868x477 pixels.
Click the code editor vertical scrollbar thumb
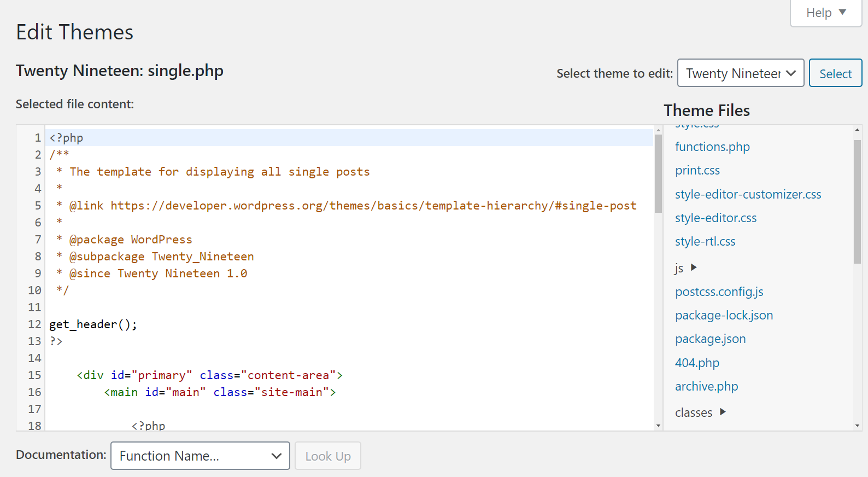tap(658, 173)
